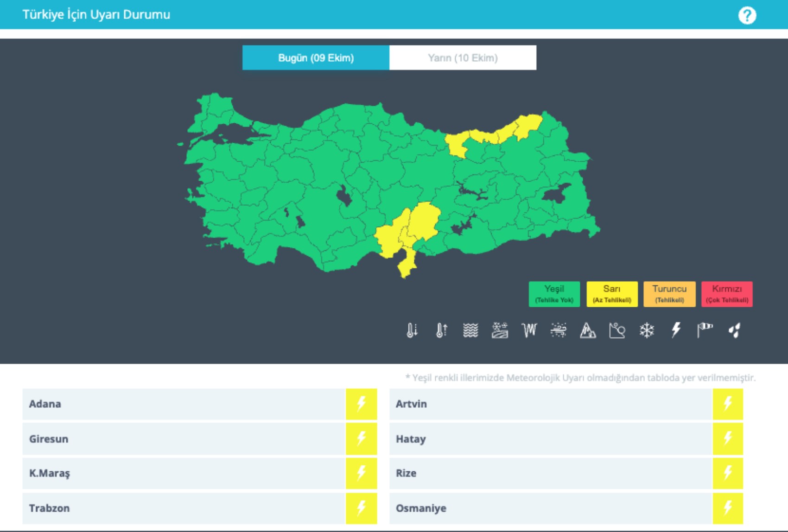Image resolution: width=788 pixels, height=532 pixels.
Task: Open the help question mark icon
Action: coord(747,15)
